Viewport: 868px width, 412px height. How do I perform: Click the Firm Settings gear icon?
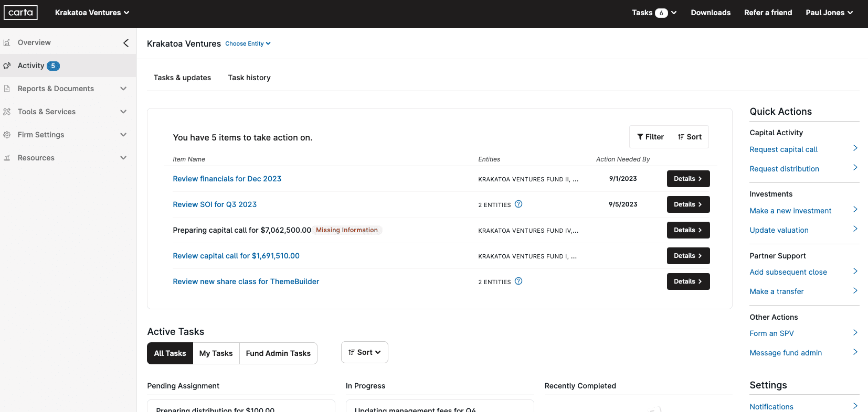coord(7,135)
